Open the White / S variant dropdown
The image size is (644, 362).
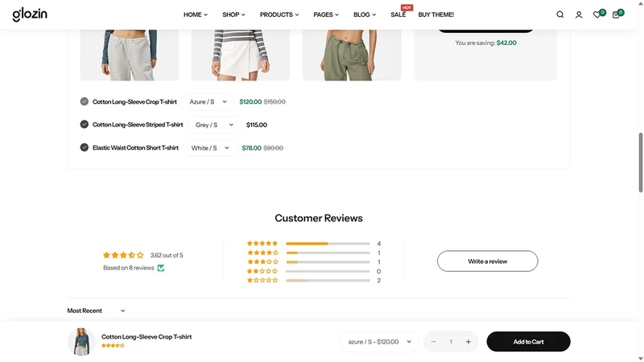pos(210,148)
